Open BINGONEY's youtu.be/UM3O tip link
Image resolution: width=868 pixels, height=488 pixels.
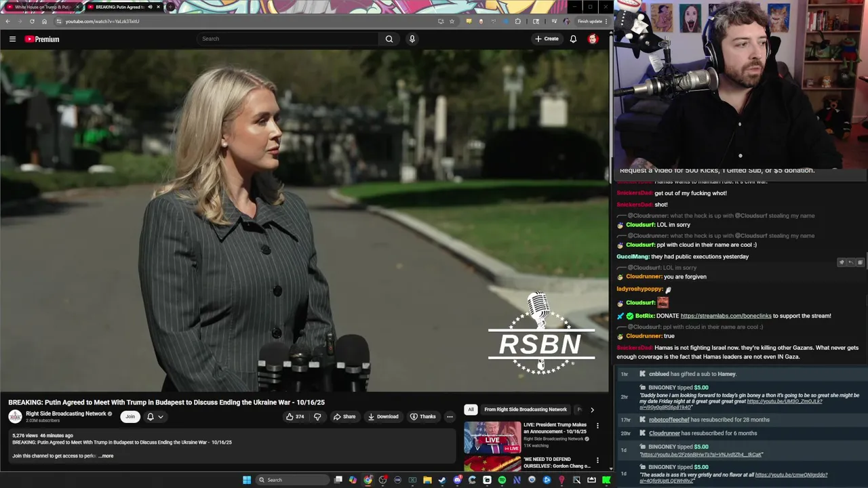tap(785, 401)
